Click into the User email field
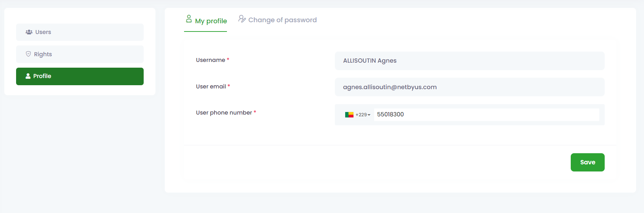Screen dimensions: 644x213 pyautogui.click(x=469, y=87)
